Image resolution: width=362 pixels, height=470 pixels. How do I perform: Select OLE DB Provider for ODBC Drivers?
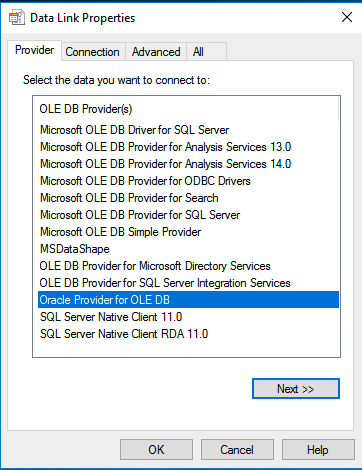pyautogui.click(x=145, y=181)
